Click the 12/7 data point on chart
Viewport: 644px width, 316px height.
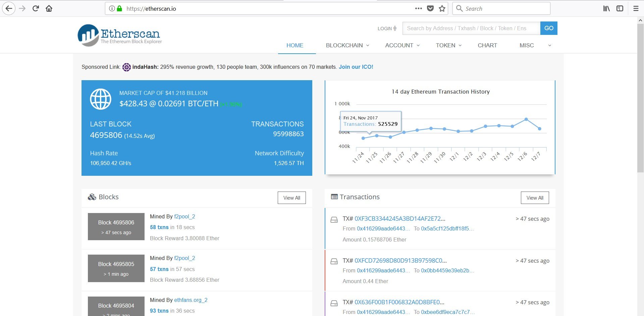click(540, 129)
